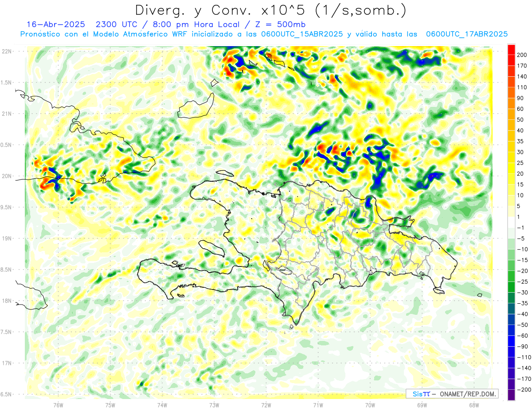Click the legend value "90"

[x=520, y=98]
